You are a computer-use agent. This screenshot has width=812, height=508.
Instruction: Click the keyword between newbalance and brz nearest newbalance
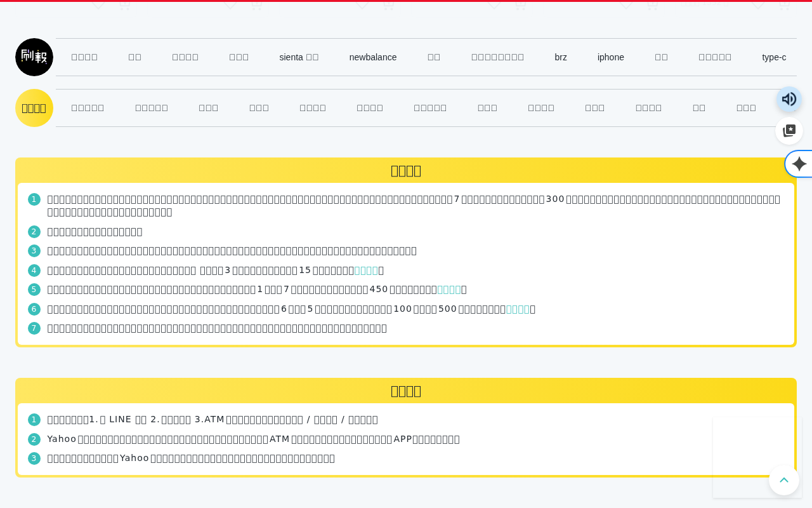(434, 57)
